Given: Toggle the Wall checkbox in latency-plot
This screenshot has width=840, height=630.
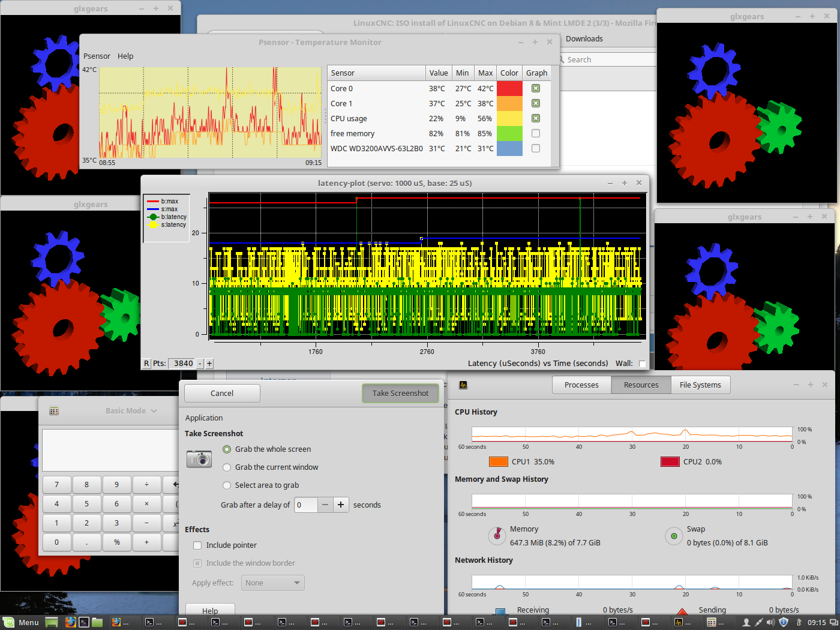Looking at the screenshot, I should pos(642,364).
